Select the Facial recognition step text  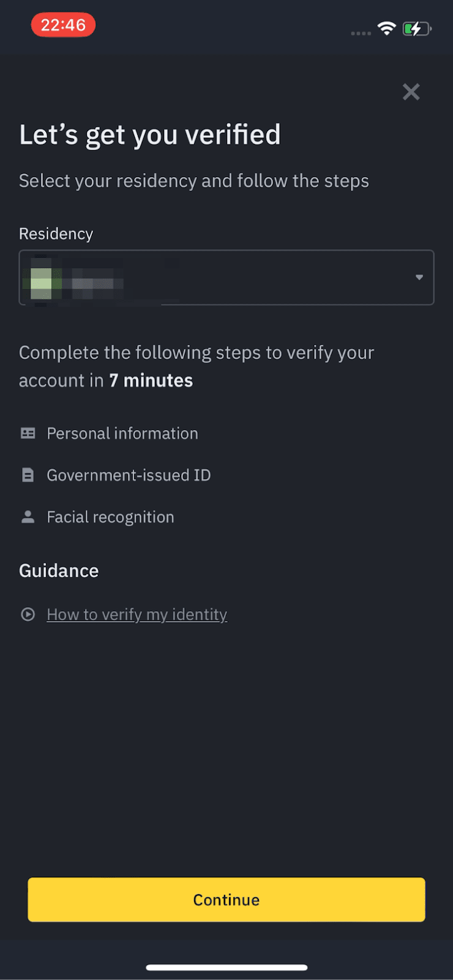[x=110, y=517]
